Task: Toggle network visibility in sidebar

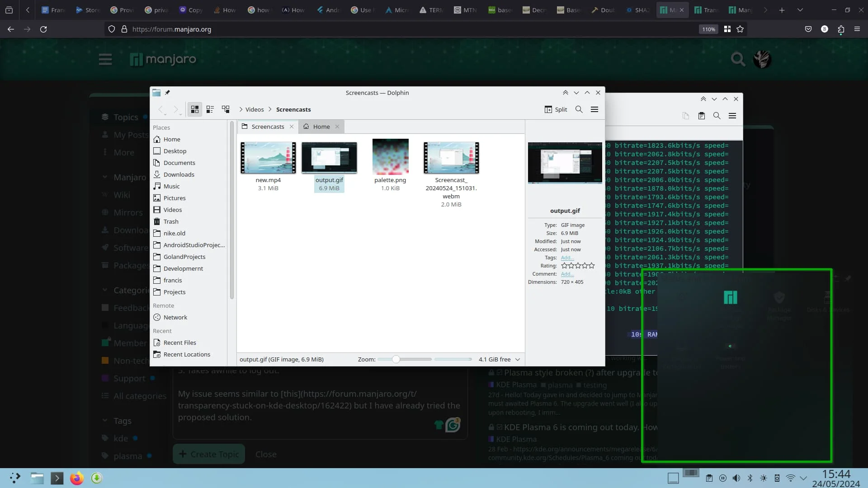Action: pyautogui.click(x=175, y=317)
